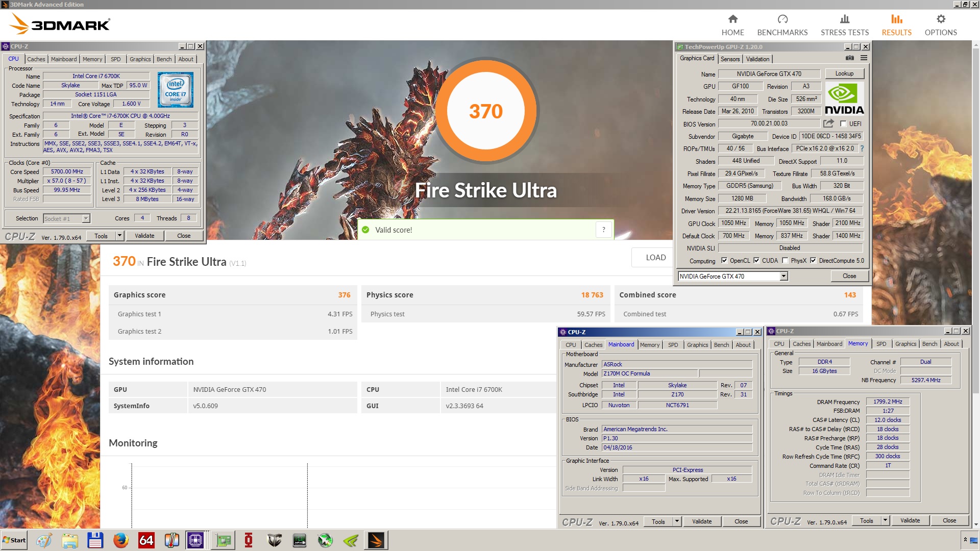Open the red clamp taskbar icon

coord(249,540)
